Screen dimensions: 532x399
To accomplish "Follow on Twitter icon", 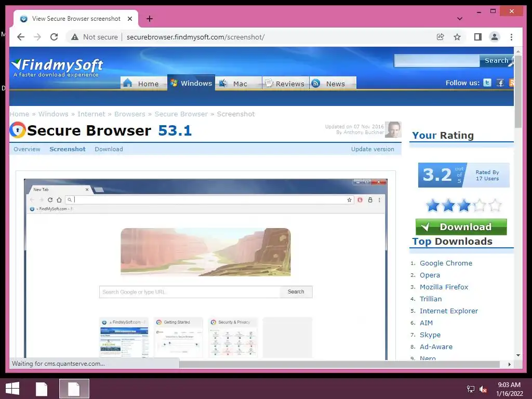I will coord(487,83).
